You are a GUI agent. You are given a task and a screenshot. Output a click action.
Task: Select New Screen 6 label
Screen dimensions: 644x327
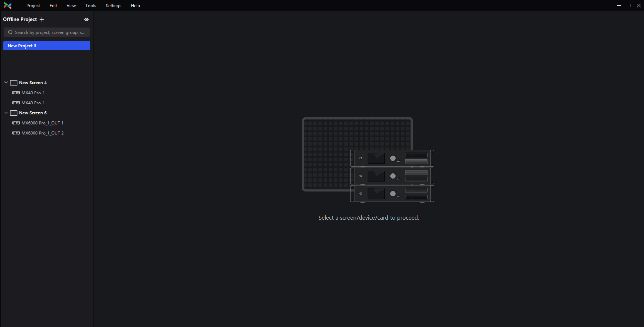pyautogui.click(x=33, y=113)
